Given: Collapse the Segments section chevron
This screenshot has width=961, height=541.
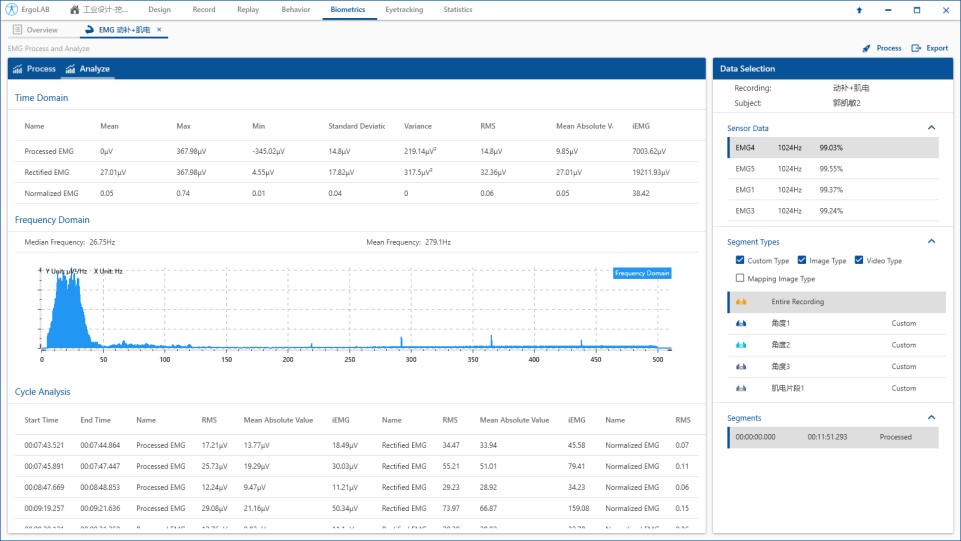Looking at the screenshot, I should point(931,418).
